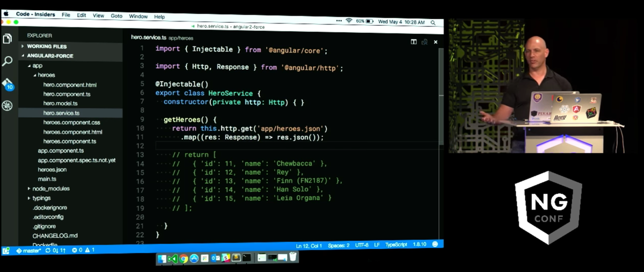
Task: Select heroes.json in the explorer
Action: (x=52, y=169)
